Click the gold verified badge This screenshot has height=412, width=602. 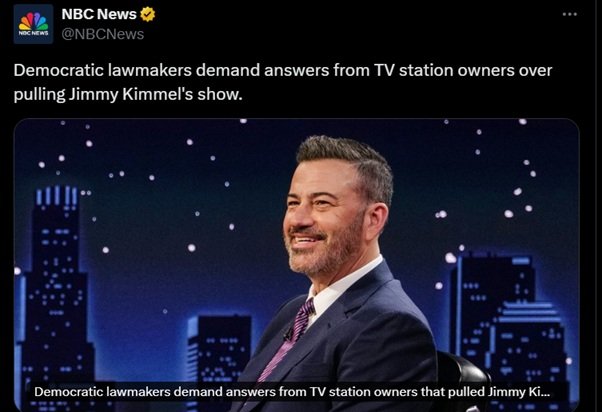[147, 14]
